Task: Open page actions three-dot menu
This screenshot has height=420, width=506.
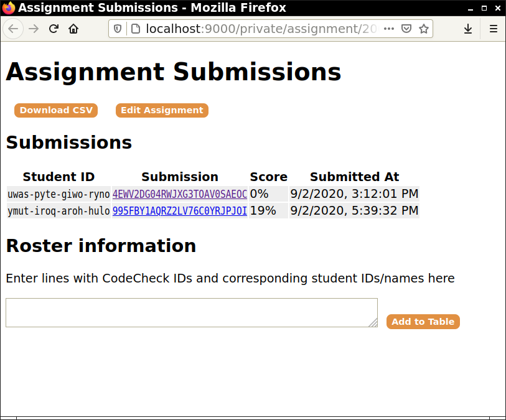Action: [x=388, y=29]
